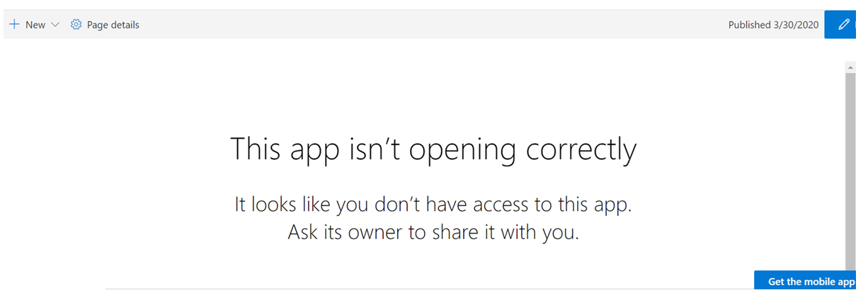Viewport: 868px width, 295px height.
Task: Click the scrollbar up arrow
Action: tap(850, 67)
